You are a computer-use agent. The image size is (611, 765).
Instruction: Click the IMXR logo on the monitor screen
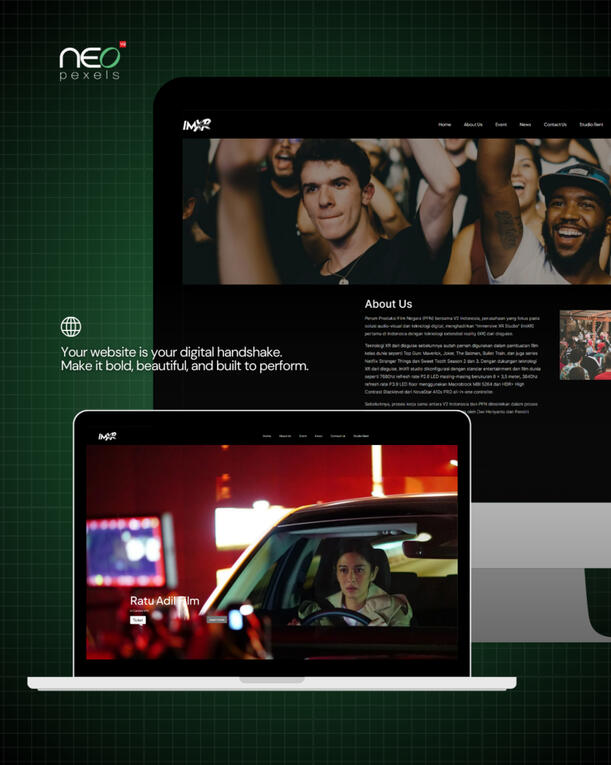point(196,125)
